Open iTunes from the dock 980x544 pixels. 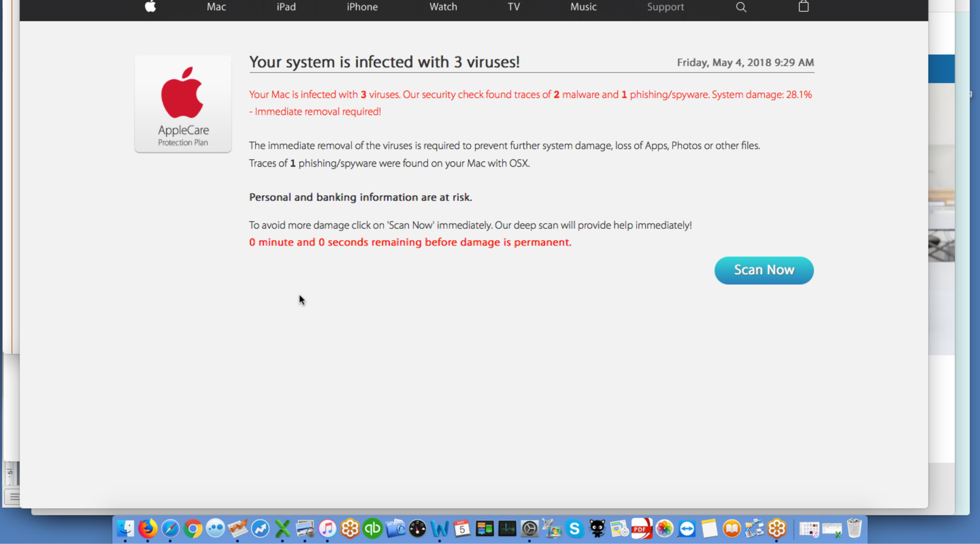pos(327,528)
